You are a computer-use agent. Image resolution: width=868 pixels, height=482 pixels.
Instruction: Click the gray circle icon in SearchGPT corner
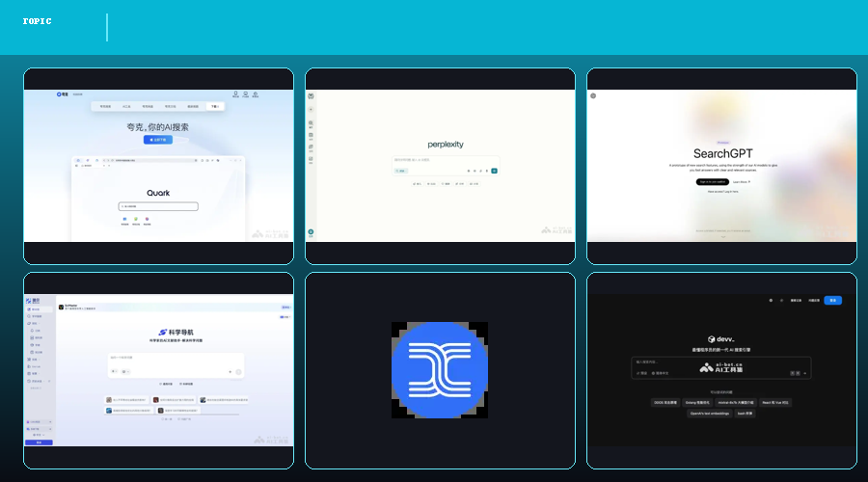point(593,95)
